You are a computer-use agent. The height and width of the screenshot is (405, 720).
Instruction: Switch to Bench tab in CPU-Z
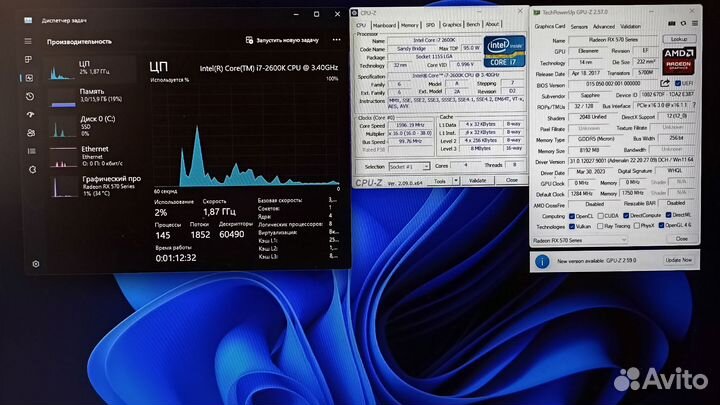(473, 24)
